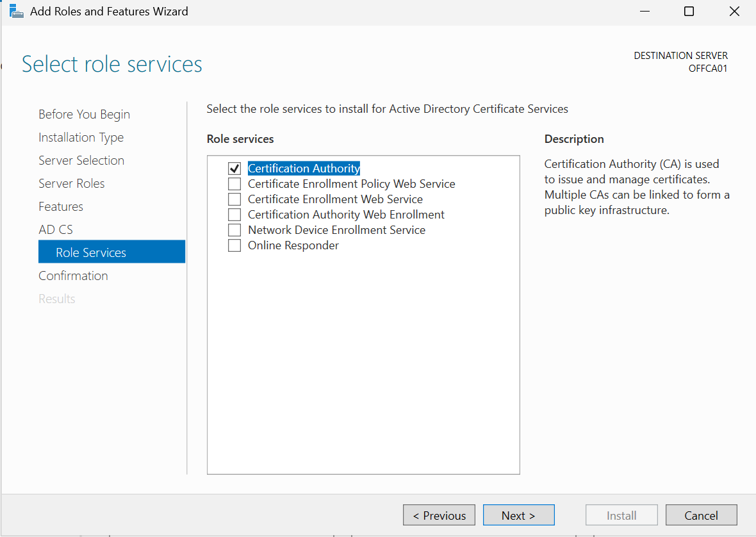
Task: Maximize the wizard window
Action: 689,12
